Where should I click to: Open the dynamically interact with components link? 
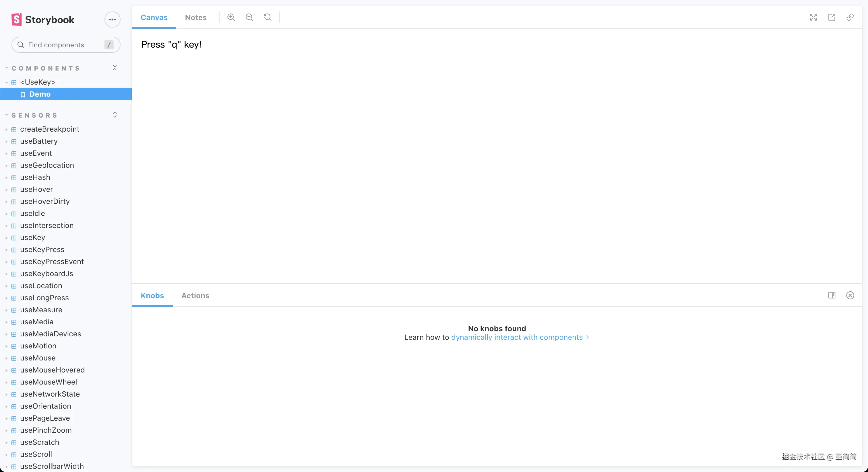point(517,337)
